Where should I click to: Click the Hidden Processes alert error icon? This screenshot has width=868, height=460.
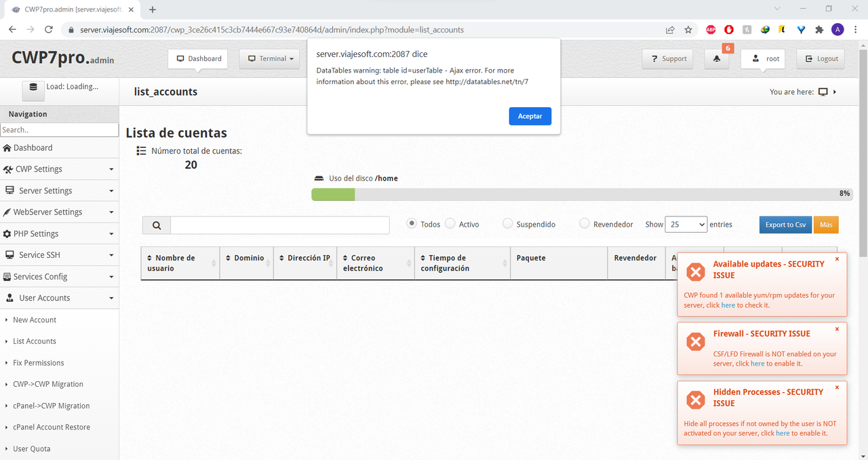[x=696, y=400]
